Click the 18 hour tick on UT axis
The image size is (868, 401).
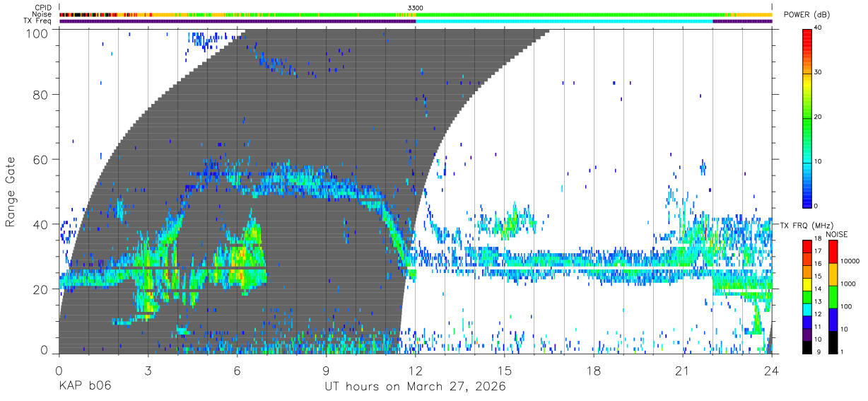(x=594, y=370)
